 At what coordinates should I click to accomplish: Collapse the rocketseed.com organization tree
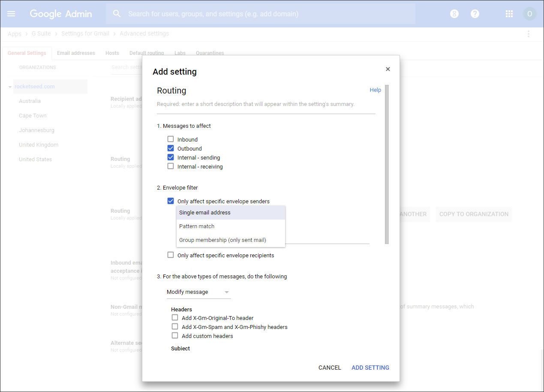[10, 87]
